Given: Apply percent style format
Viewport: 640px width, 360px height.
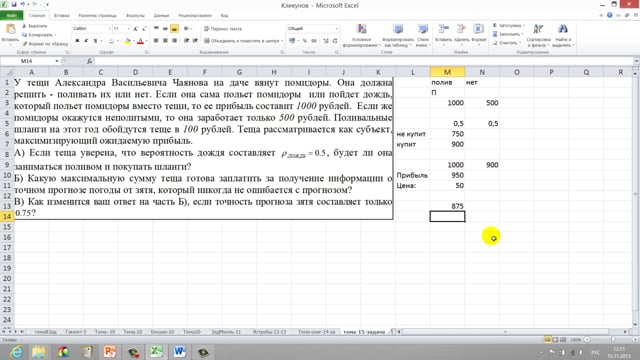Looking at the screenshot, I should point(304,41).
